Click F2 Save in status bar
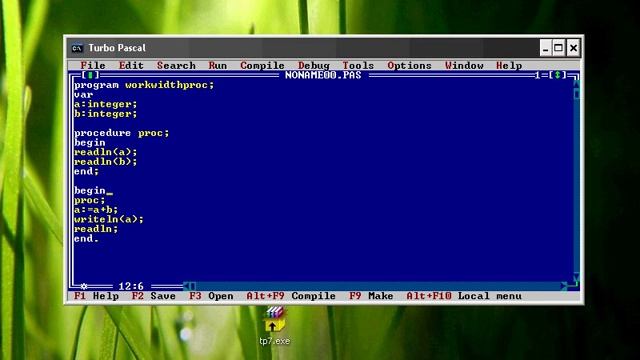This screenshot has width=640, height=360. (x=154, y=296)
